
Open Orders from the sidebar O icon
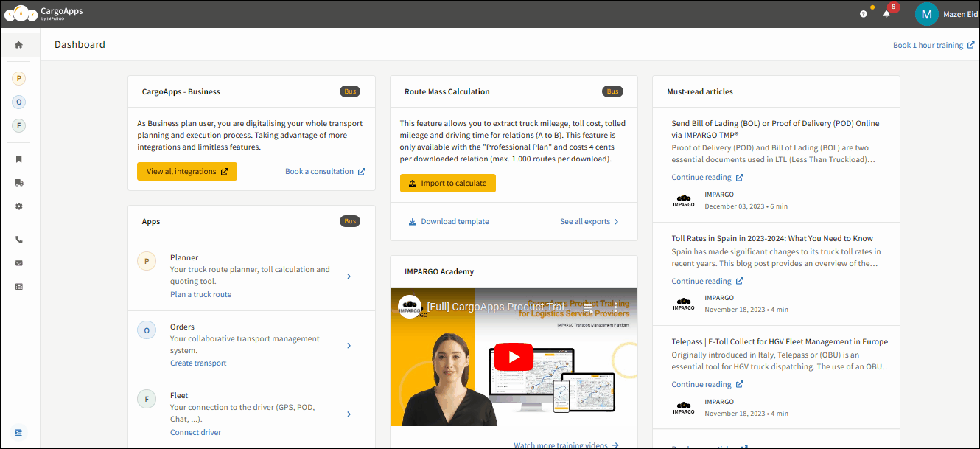pos(19,102)
